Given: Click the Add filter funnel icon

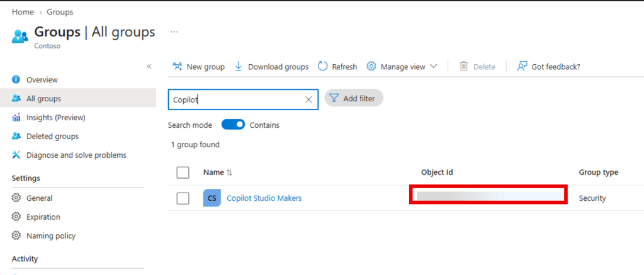Looking at the screenshot, I should [334, 98].
